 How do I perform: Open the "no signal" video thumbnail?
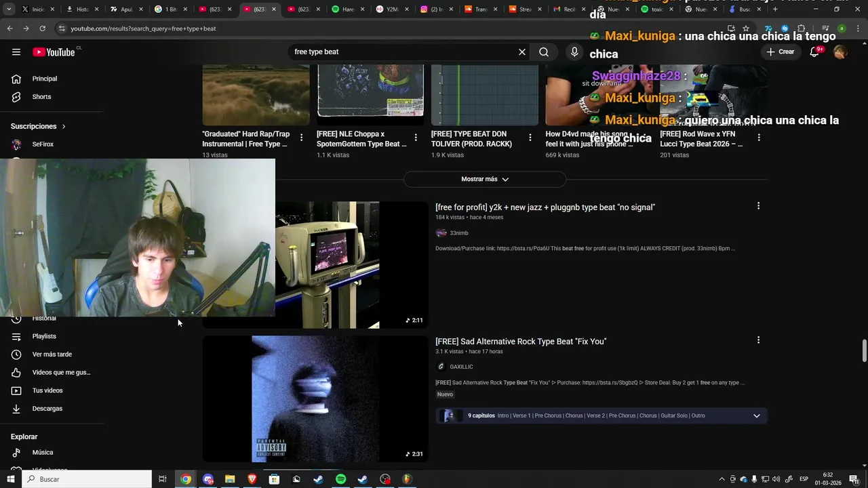pyautogui.click(x=351, y=265)
